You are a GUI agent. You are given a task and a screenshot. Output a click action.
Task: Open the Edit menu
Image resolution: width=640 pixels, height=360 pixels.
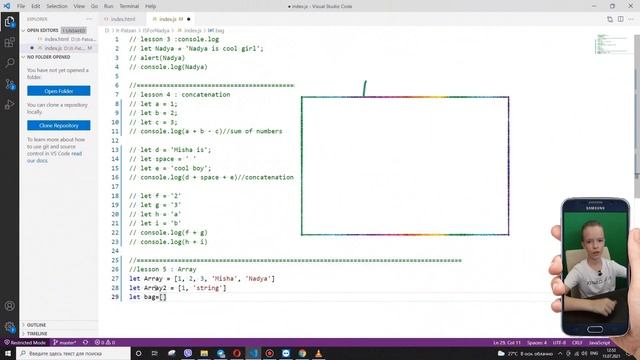(36, 6)
